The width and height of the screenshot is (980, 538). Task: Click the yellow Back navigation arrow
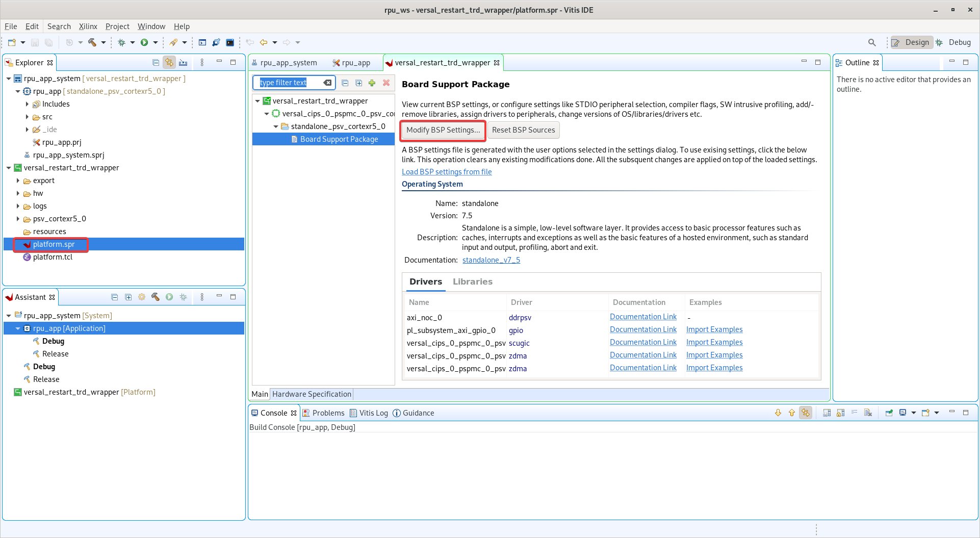tap(264, 42)
